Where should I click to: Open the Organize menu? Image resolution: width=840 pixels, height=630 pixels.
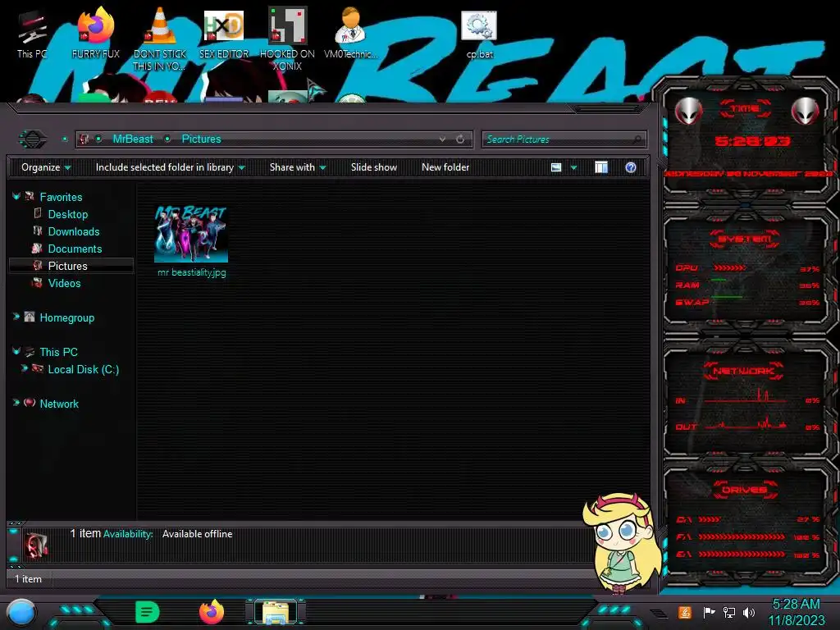tap(46, 167)
